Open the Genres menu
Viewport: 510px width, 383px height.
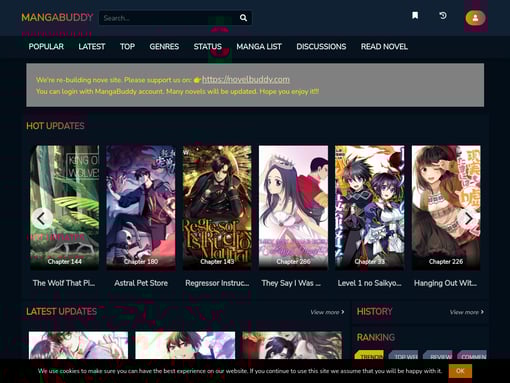[x=164, y=47]
